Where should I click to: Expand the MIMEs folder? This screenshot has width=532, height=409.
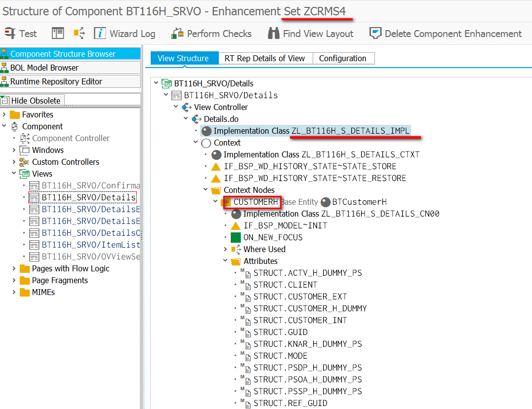[14, 292]
